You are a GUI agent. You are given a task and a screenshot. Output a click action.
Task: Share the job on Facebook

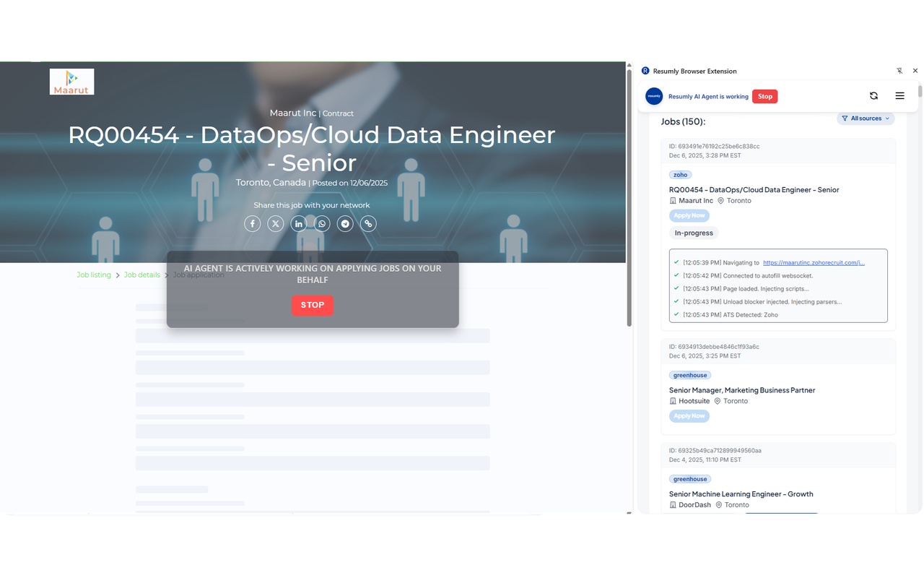(253, 224)
